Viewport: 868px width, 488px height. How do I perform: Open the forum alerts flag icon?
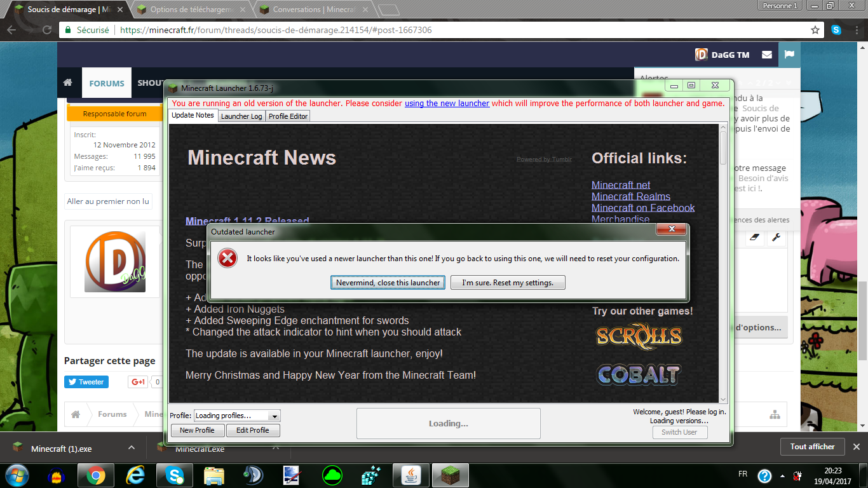(789, 55)
